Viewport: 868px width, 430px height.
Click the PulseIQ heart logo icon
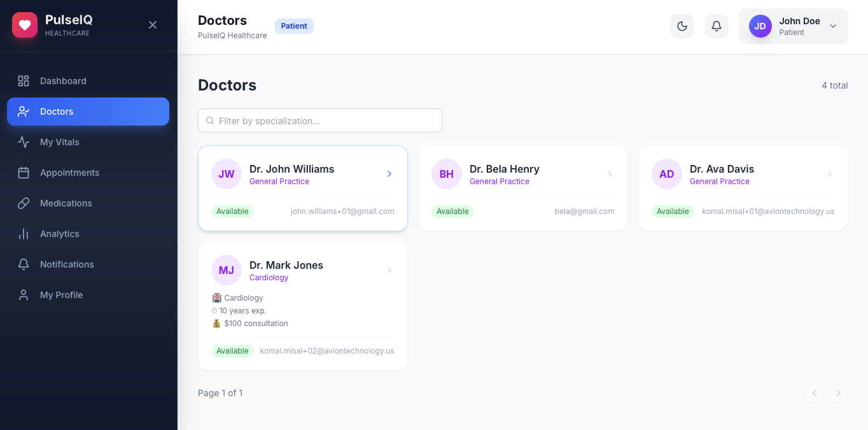coord(25,25)
